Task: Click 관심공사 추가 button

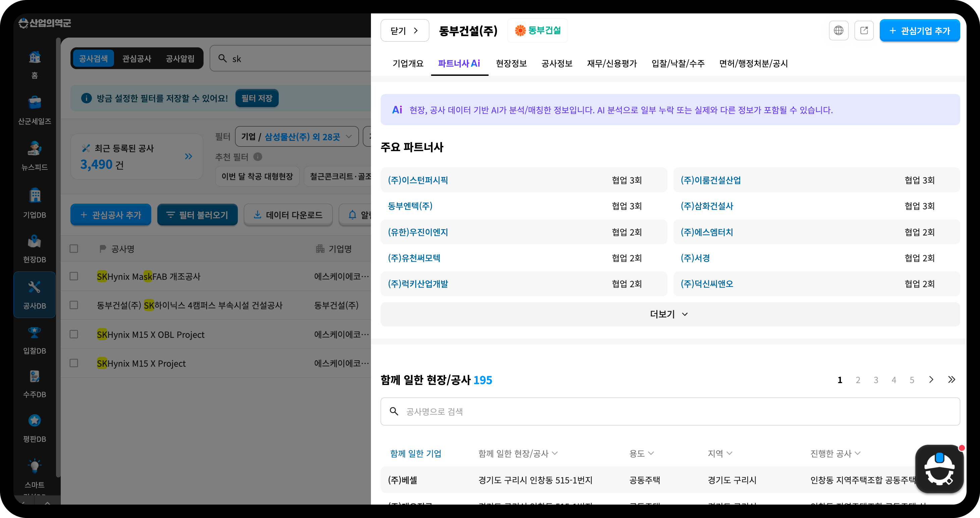Action: click(111, 215)
